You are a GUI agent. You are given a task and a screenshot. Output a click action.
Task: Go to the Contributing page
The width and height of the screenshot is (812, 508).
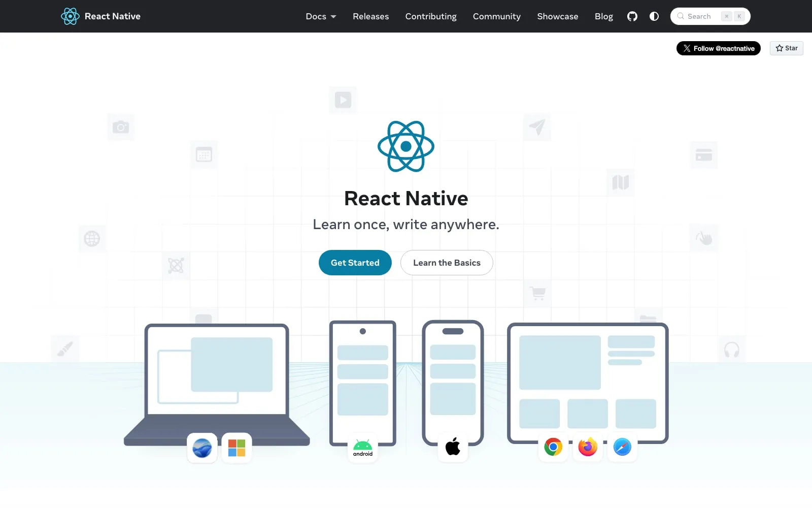pos(431,16)
